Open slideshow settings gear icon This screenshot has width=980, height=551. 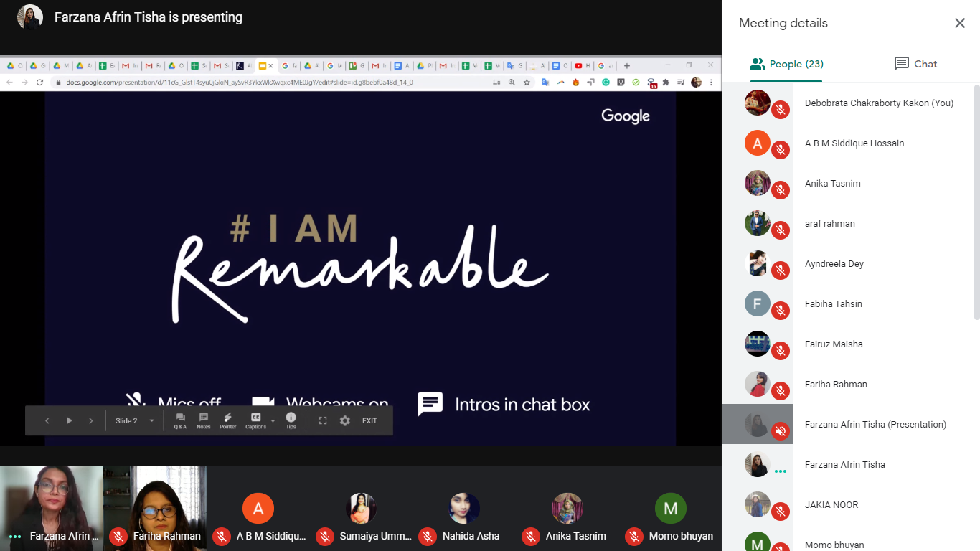(x=345, y=421)
